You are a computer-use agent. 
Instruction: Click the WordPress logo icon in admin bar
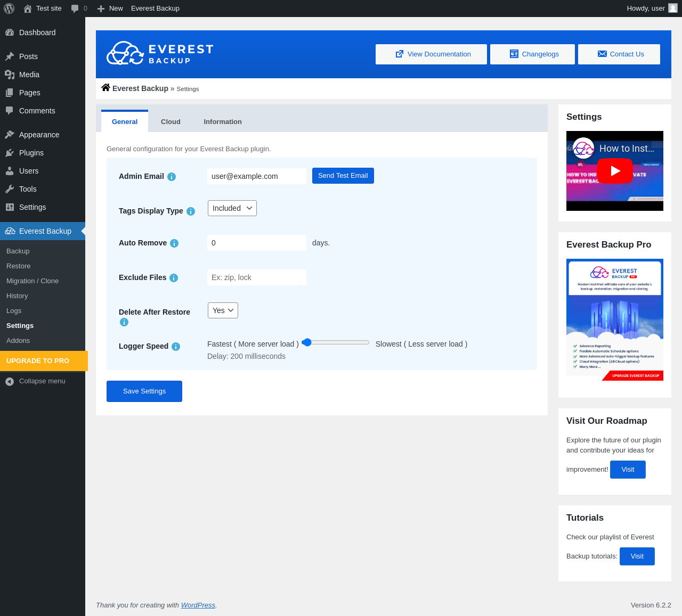9,9
